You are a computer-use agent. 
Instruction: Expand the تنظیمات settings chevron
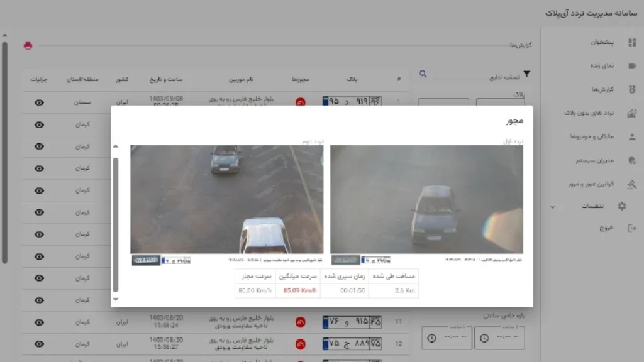[552, 207]
